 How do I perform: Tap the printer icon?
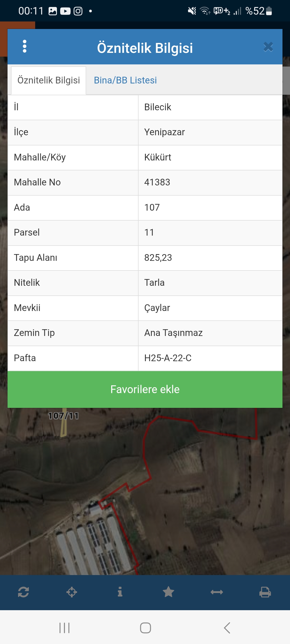(x=265, y=592)
